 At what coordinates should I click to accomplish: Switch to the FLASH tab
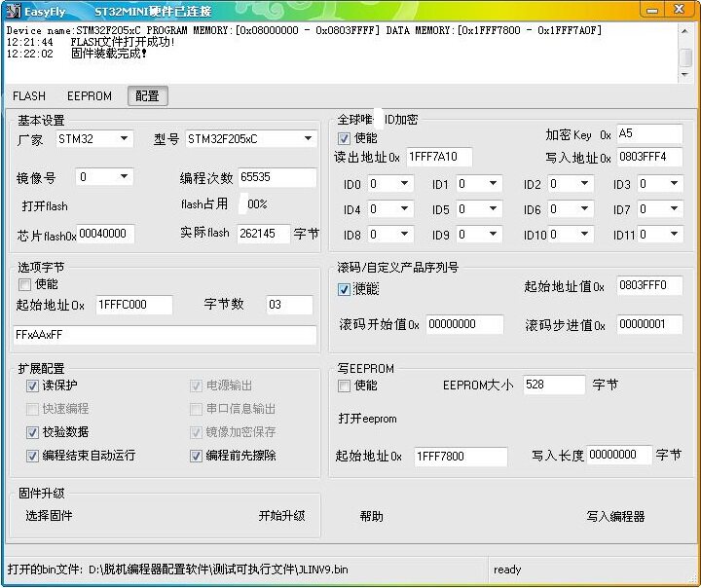coord(29,96)
